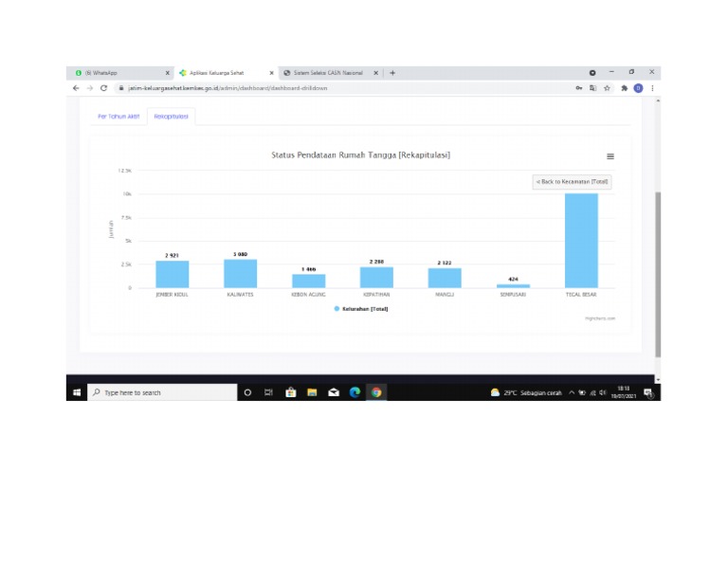Open Chrome's three-dot menu

(x=652, y=88)
